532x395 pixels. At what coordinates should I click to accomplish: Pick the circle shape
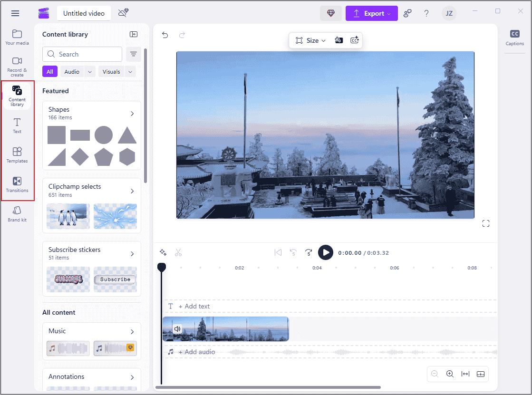(x=104, y=135)
